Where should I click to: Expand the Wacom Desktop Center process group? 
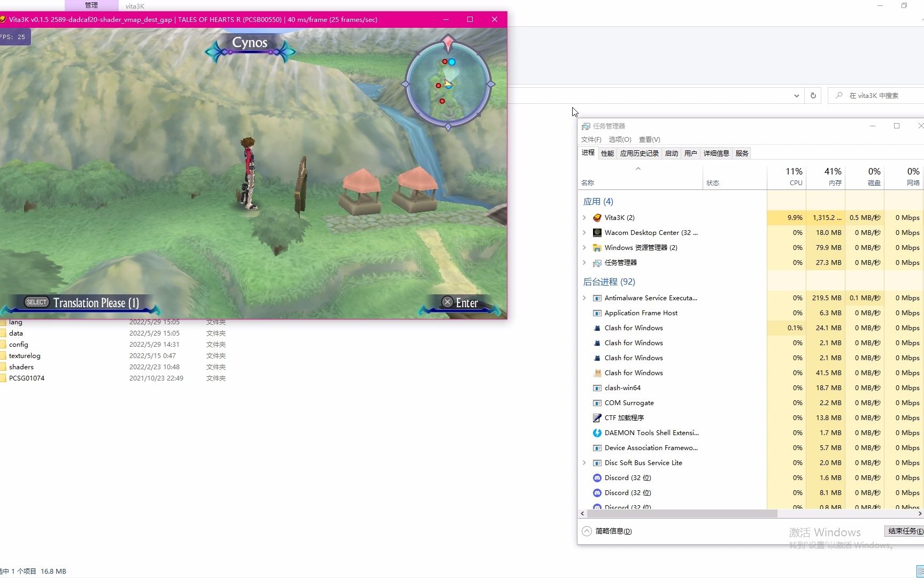[x=584, y=233]
